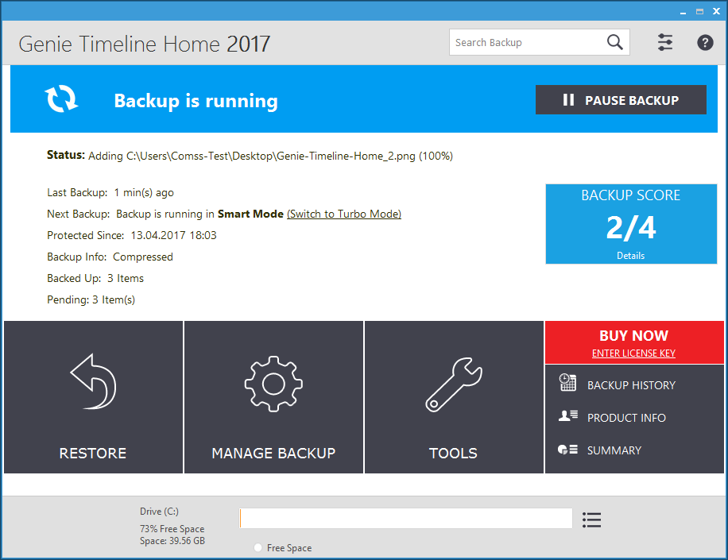Click the Restore arrow icon
The height and width of the screenshot is (560, 728).
pos(93,381)
